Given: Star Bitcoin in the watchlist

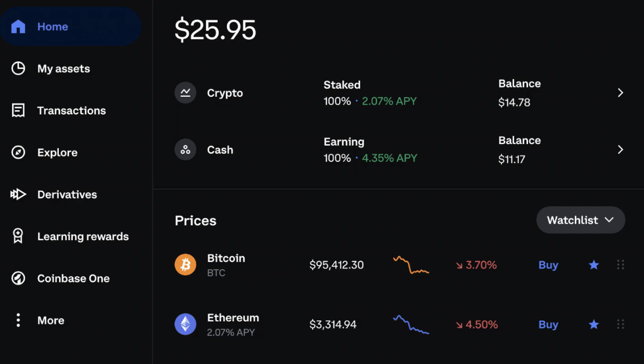Looking at the screenshot, I should tap(594, 265).
